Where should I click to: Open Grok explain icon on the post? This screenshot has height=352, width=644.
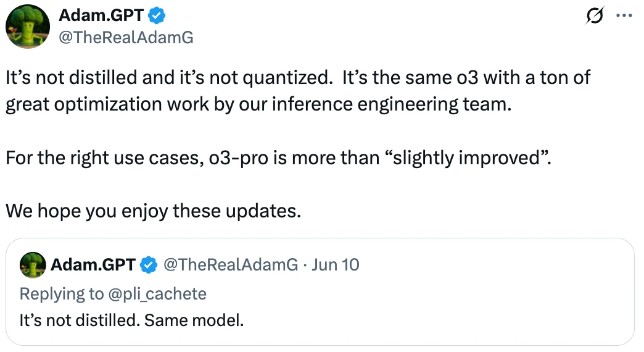(x=594, y=15)
